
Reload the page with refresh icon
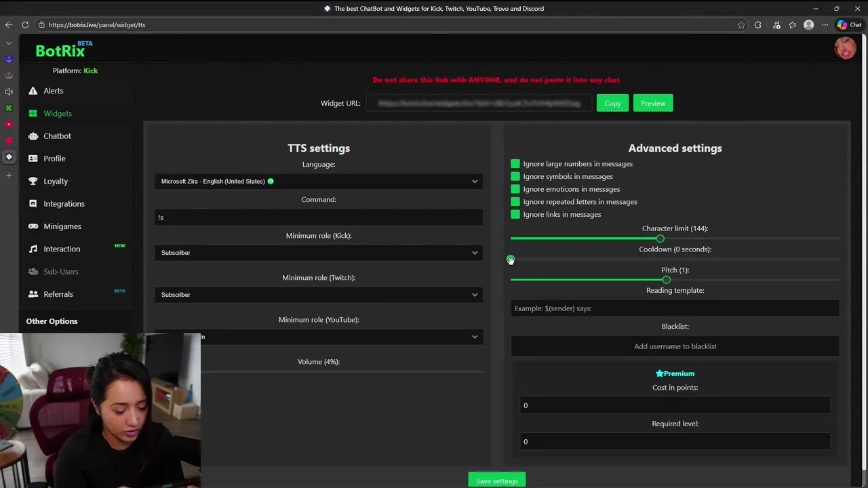pos(25,24)
